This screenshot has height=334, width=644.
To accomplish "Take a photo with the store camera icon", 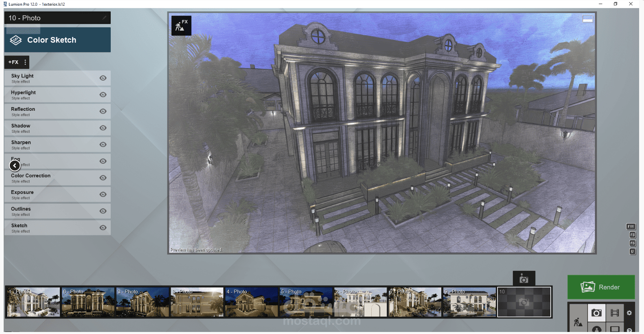I will pos(524,279).
